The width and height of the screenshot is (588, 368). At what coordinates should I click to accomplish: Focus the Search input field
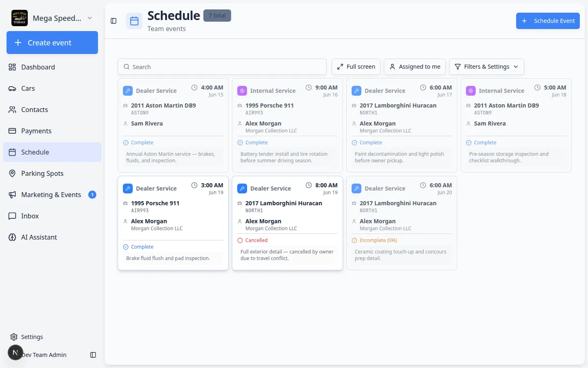[222, 67]
